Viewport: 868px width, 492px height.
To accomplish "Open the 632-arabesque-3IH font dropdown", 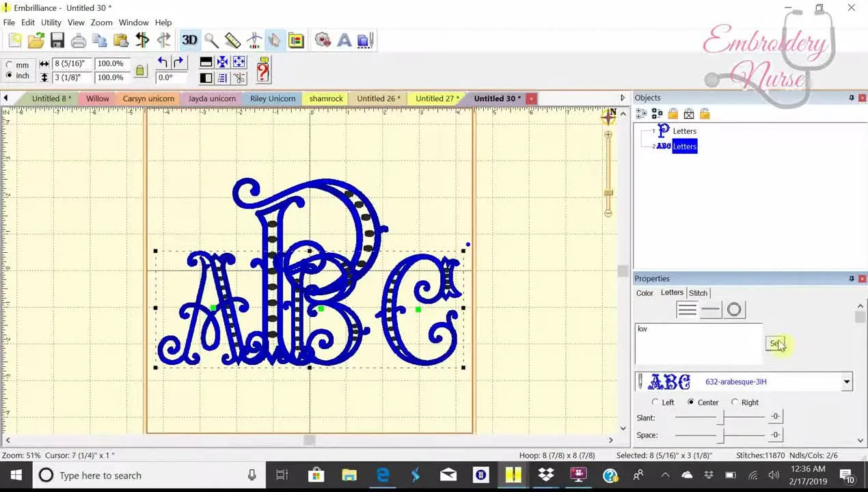I will pos(846,381).
